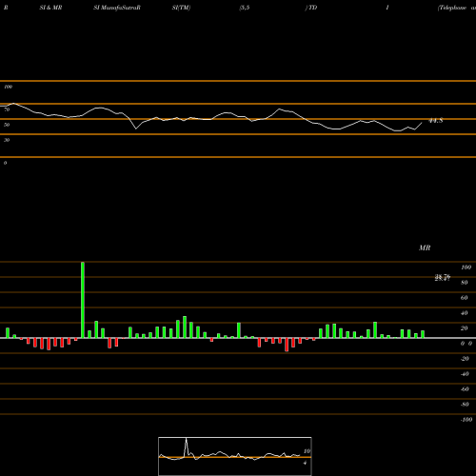476x476 pixels.
Task: Click the 'SI MunafaSutraR' header label
Action: [117, 8]
